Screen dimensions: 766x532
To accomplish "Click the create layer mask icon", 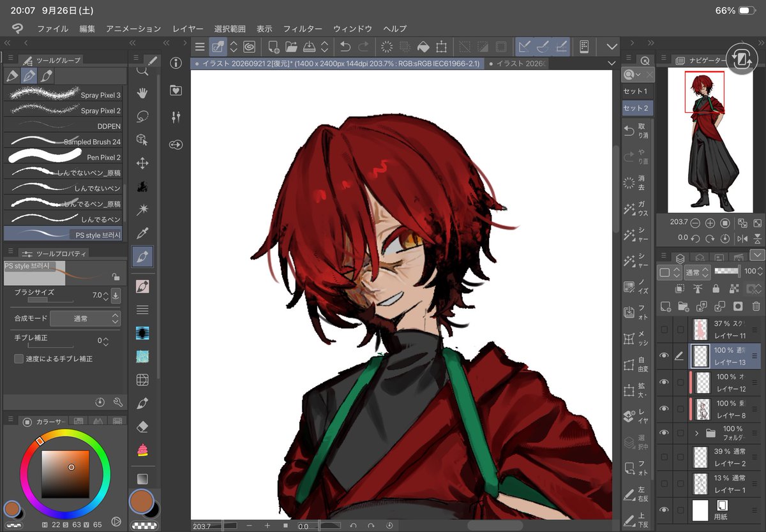I will (x=737, y=306).
